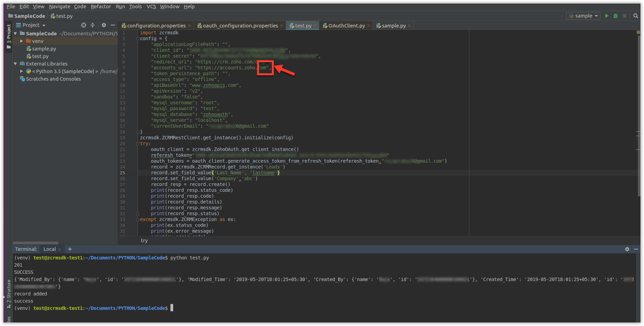
Task: Open terminal settings gear icon
Action: point(627,249)
